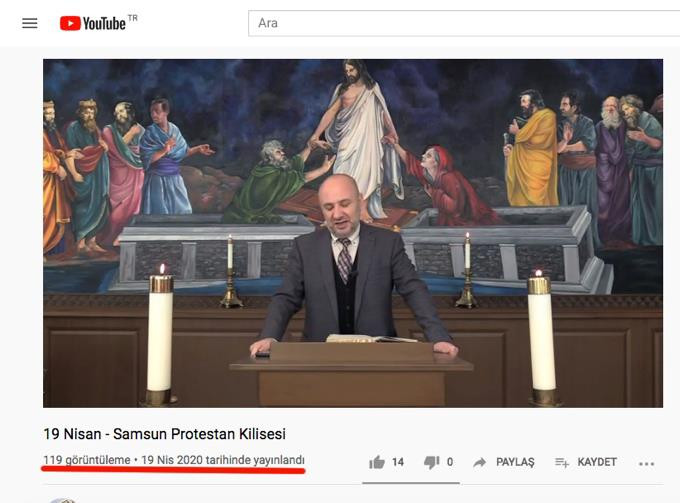Image resolution: width=680 pixels, height=503 pixels.
Task: Click the PAYLAŞ share label
Action: (515, 462)
